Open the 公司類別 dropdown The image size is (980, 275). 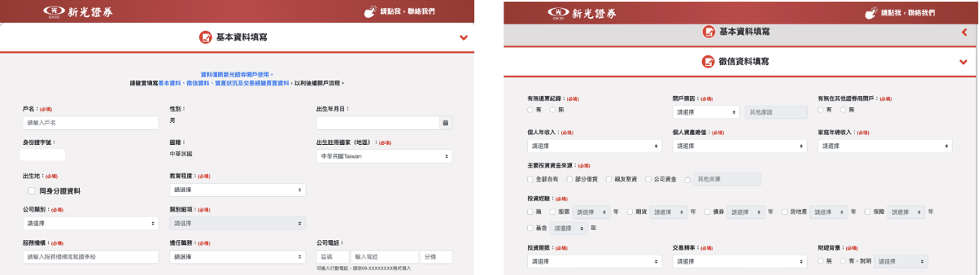90,223
